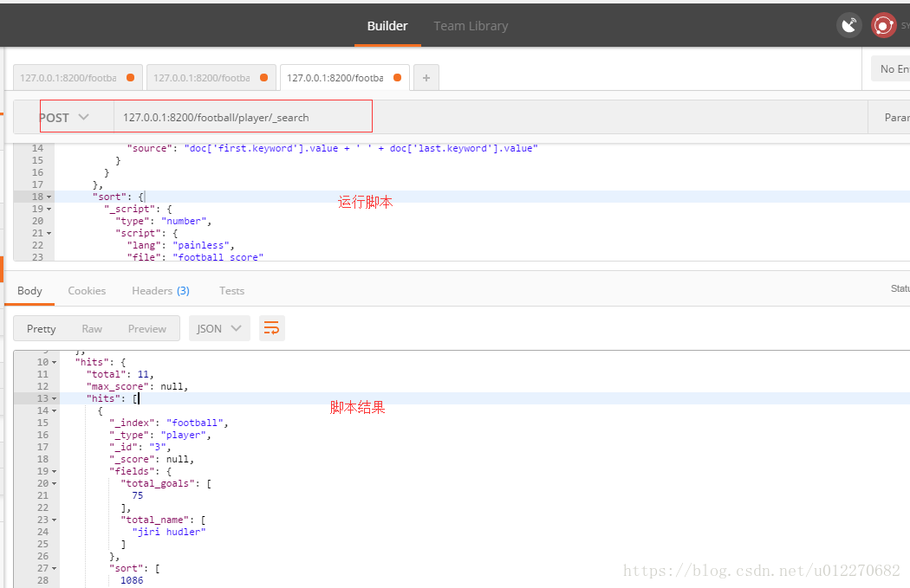Collapse response line 20 total_goals array

54,483
